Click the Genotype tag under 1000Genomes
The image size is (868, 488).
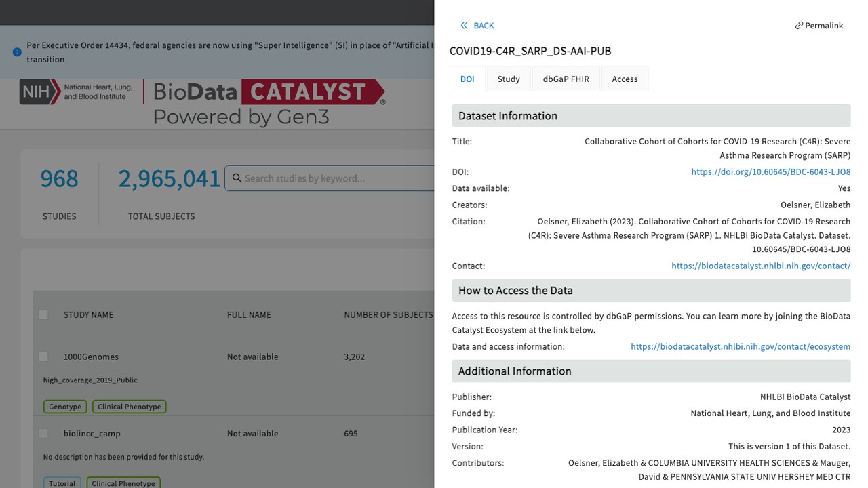(x=65, y=407)
